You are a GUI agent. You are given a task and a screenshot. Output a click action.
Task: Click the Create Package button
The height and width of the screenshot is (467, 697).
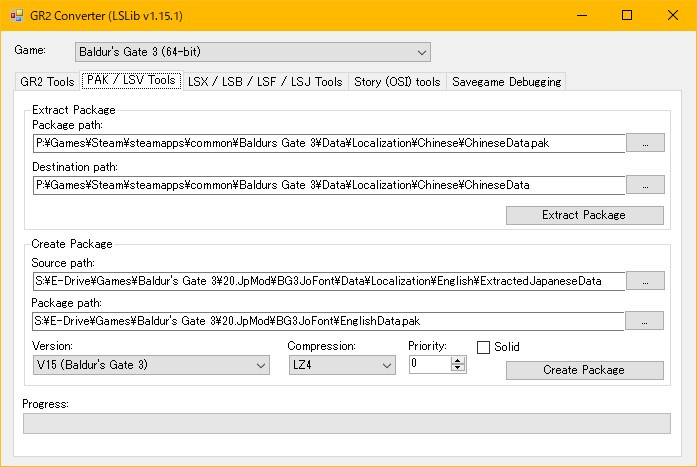tap(585, 370)
